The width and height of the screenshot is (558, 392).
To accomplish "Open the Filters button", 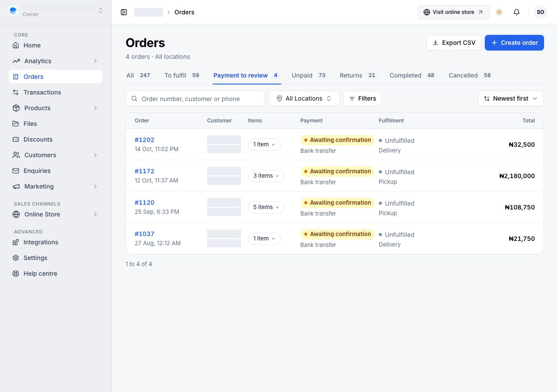I will pyautogui.click(x=362, y=98).
